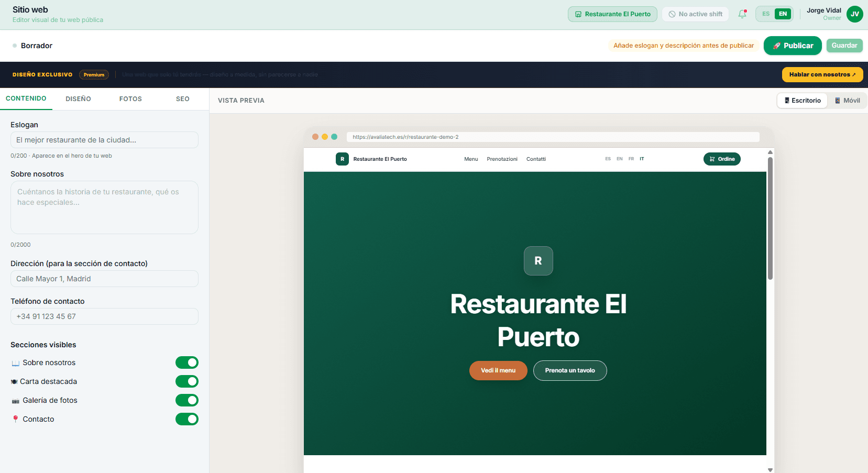Viewport: 868px width, 473px height.
Task: Click the preview scrollbar up arrow
Action: (x=770, y=152)
